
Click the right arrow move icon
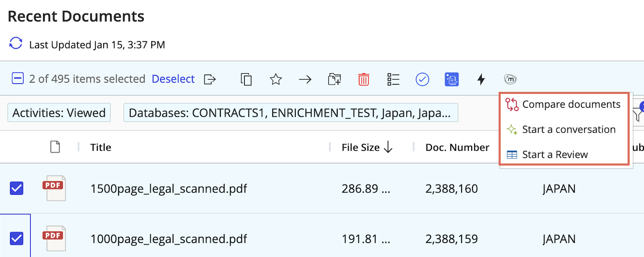point(305,79)
